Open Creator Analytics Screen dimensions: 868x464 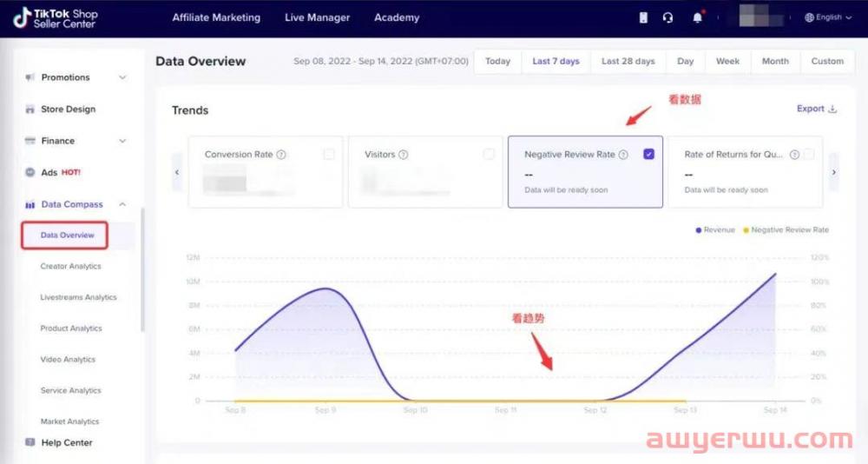[71, 266]
